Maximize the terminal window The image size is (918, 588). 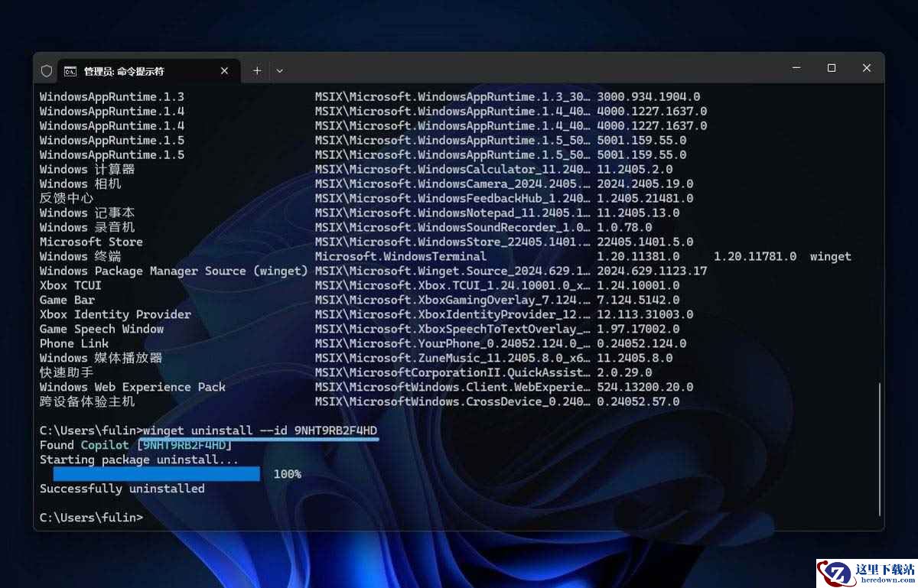tap(832, 68)
